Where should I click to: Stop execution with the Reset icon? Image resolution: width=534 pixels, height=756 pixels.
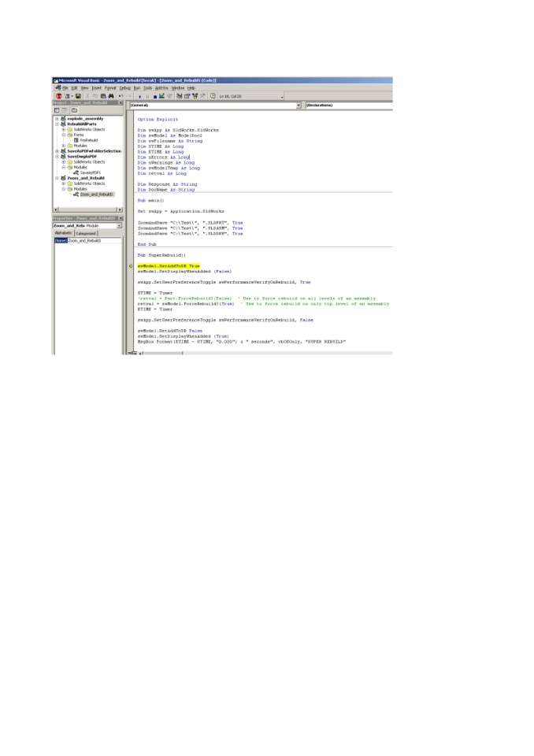(x=155, y=96)
